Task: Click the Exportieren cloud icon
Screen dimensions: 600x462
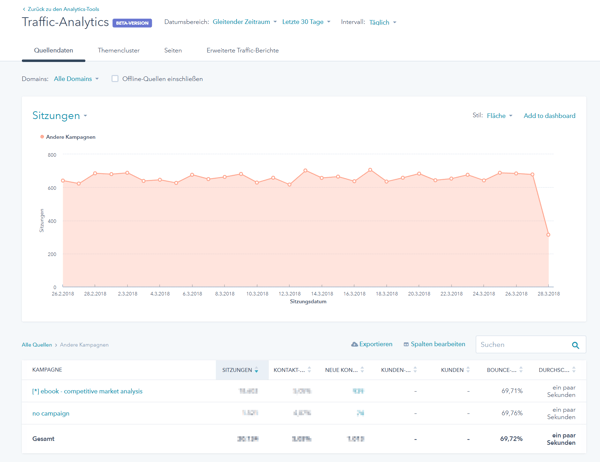Action: 354,344
